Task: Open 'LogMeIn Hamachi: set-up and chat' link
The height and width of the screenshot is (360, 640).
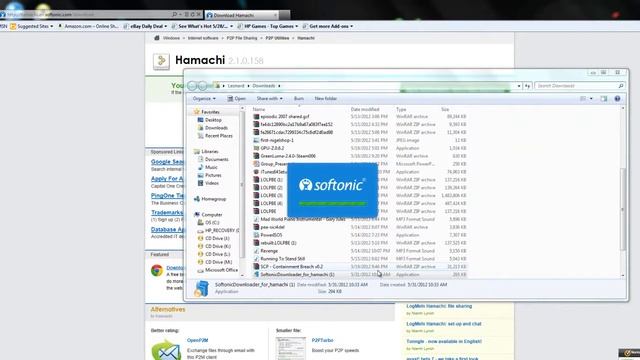Action: tap(444, 324)
